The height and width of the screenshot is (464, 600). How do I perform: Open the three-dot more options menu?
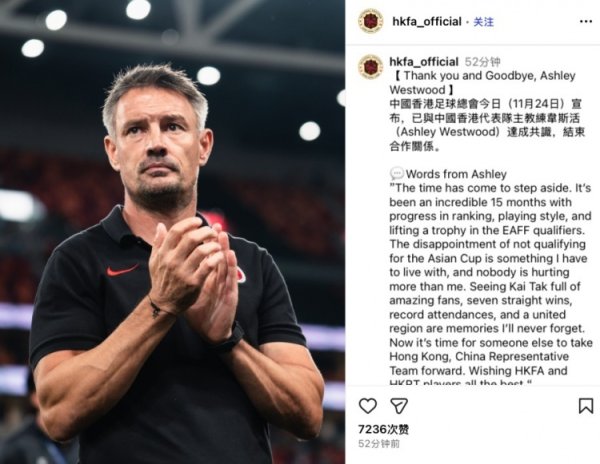coord(586,22)
